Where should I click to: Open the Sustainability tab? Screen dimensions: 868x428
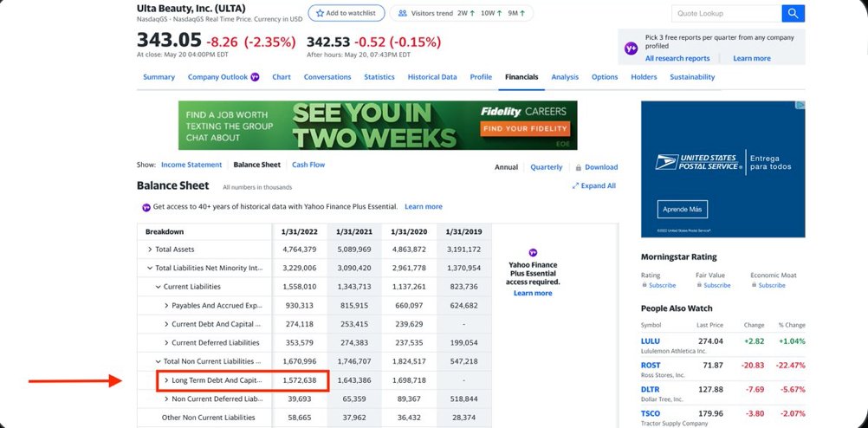click(692, 77)
